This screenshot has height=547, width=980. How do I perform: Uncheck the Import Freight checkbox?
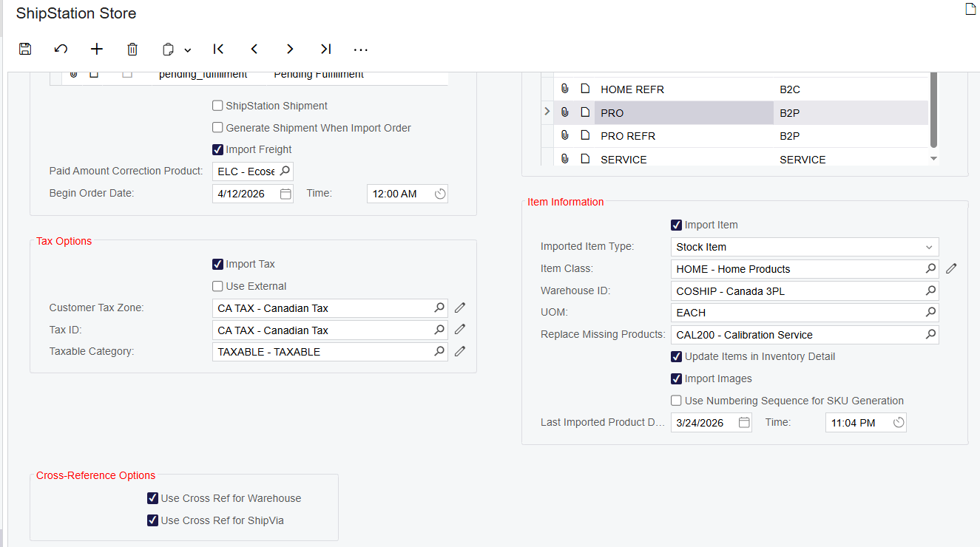(217, 149)
